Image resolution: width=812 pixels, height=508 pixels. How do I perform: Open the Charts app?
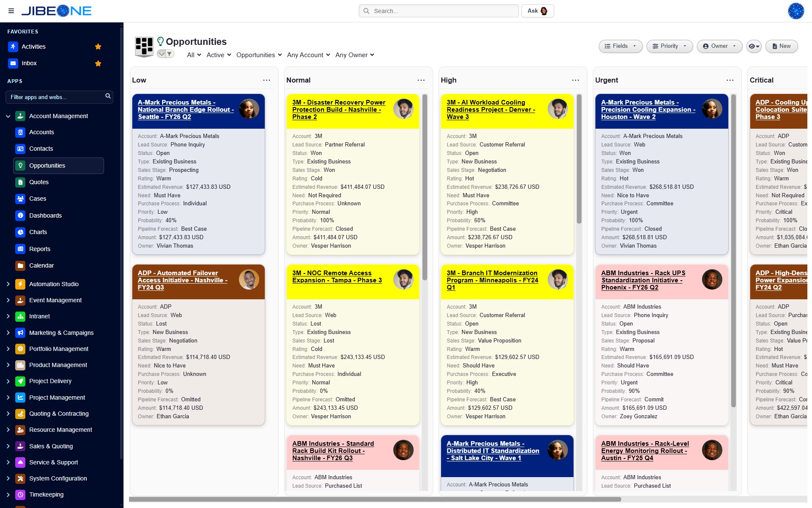click(38, 232)
